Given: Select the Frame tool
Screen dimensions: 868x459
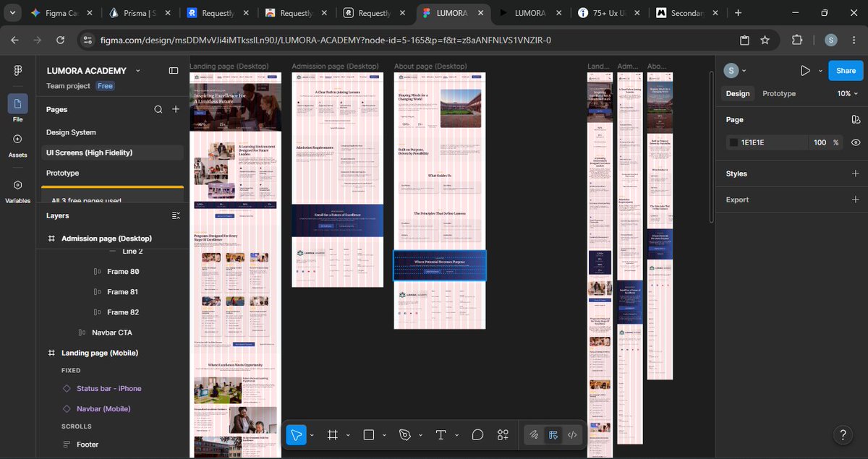Looking at the screenshot, I should (x=333, y=434).
